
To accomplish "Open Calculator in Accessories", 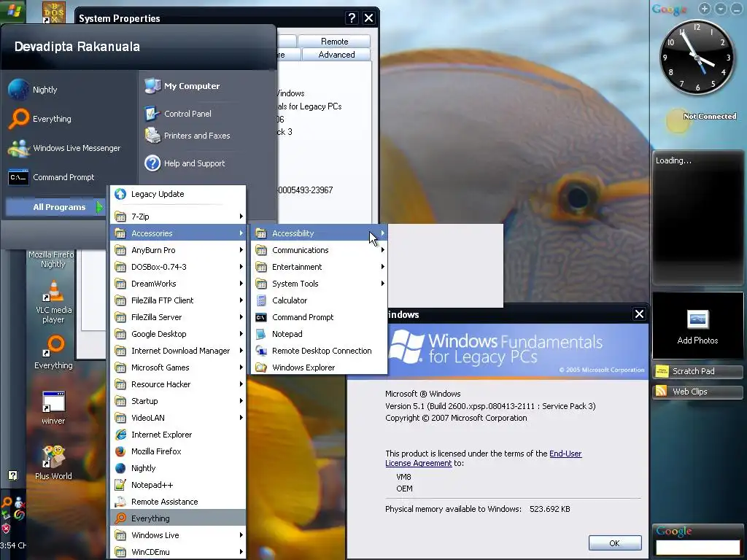I will pos(319,300).
